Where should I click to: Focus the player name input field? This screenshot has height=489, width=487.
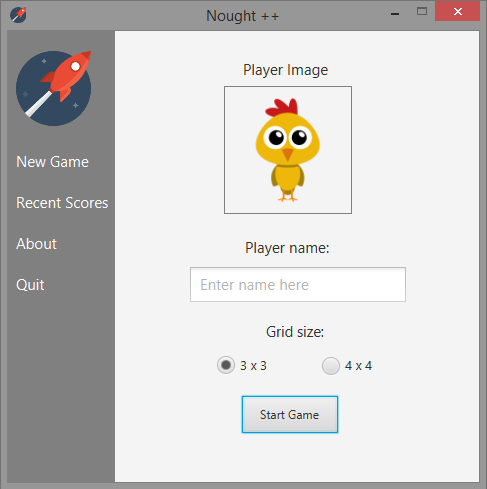click(x=298, y=285)
